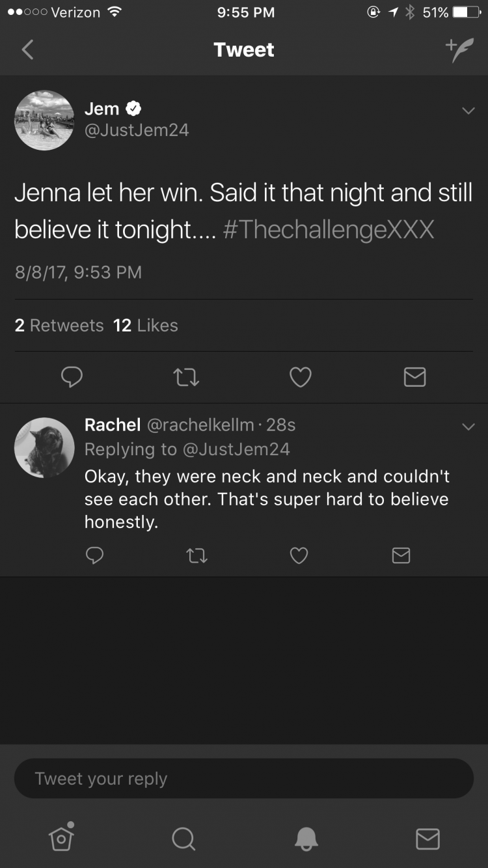This screenshot has height=868, width=488.
Task: Like Jem's tweet with heart icon
Action: coord(300,377)
